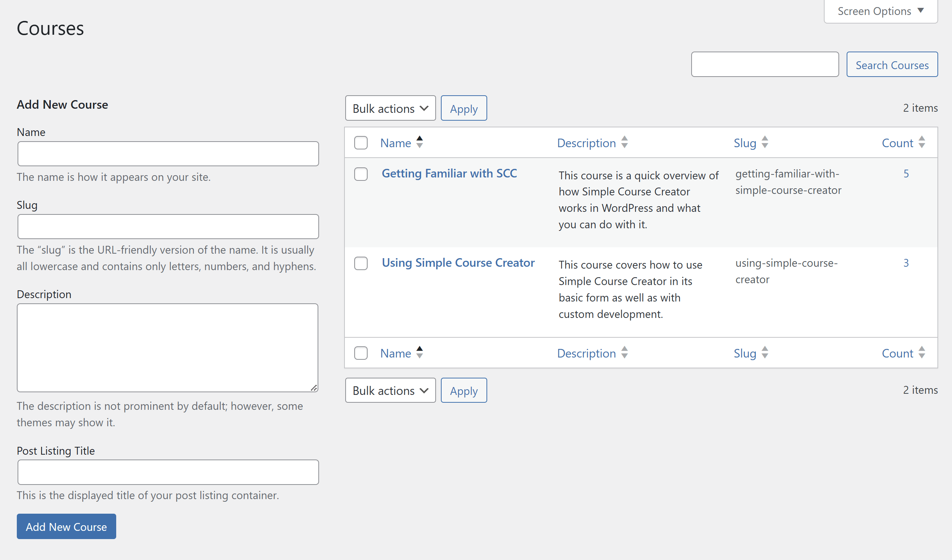Click the sort arrows beside the footer Name column
Viewport: 952px width, 560px height.
(x=419, y=352)
